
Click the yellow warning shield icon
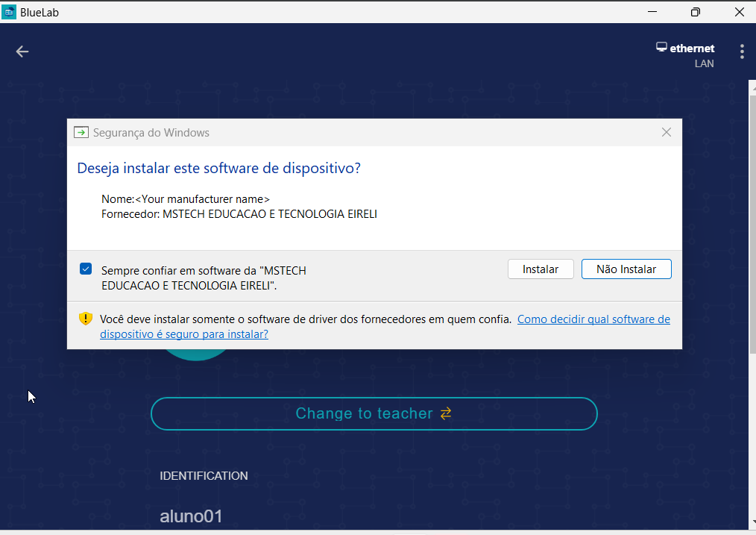(85, 319)
